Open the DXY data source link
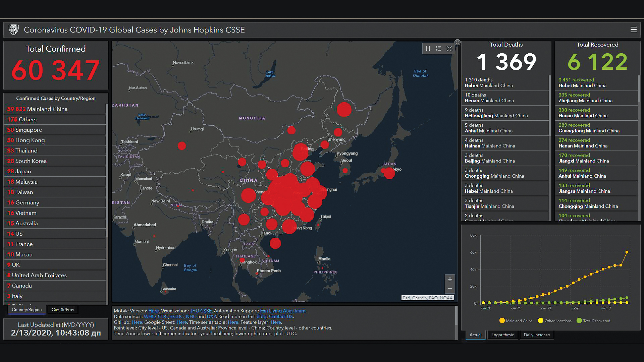This screenshot has height=362, width=644. 211,316
